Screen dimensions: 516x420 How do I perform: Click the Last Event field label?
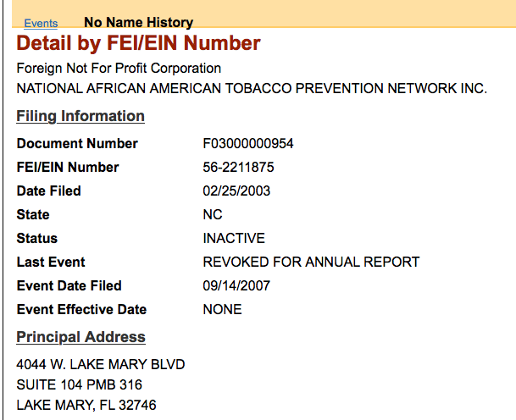[51, 262]
